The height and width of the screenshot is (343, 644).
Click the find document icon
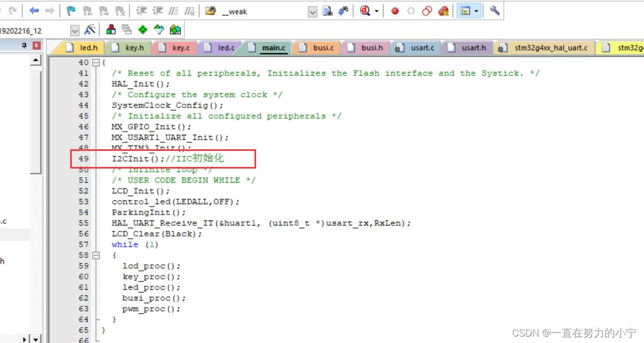(327, 10)
